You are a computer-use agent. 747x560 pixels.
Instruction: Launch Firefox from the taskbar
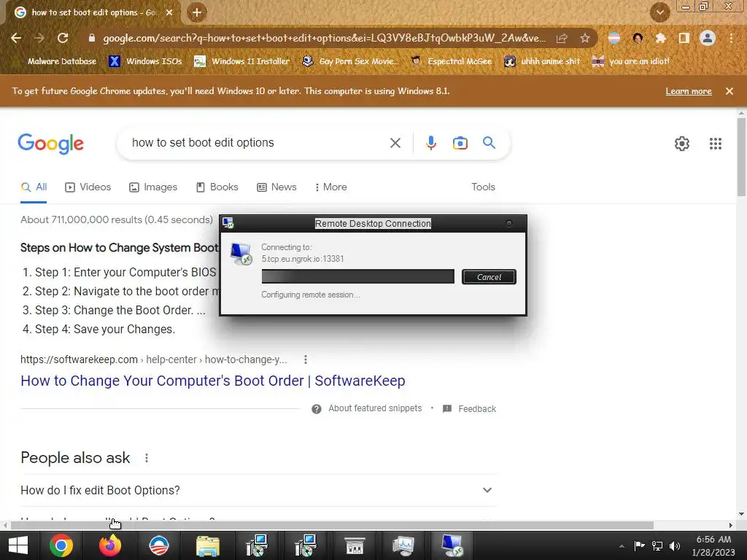point(110,545)
